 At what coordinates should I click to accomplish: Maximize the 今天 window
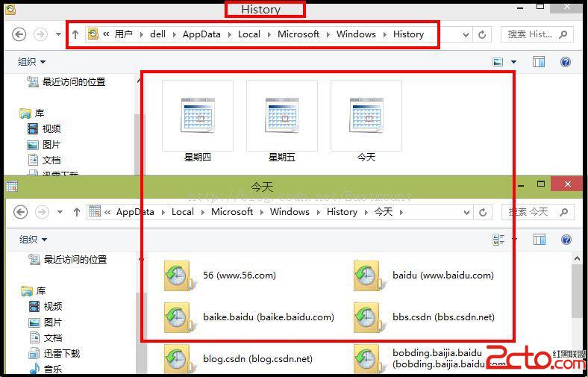tap(541, 184)
